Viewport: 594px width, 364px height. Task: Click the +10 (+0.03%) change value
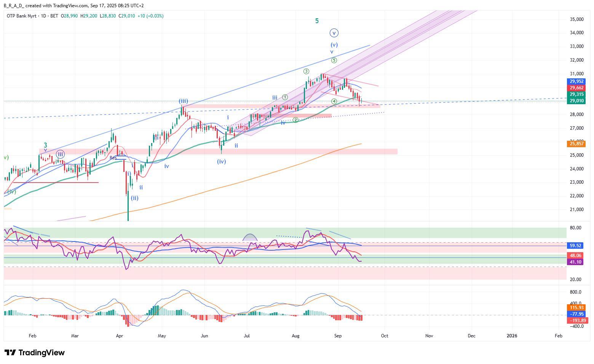(x=150, y=16)
